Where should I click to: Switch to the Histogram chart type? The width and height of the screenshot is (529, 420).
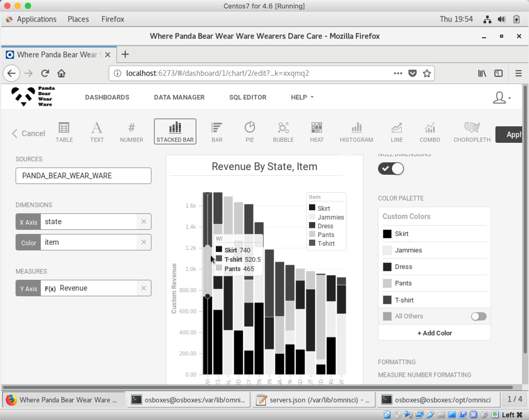(356, 131)
